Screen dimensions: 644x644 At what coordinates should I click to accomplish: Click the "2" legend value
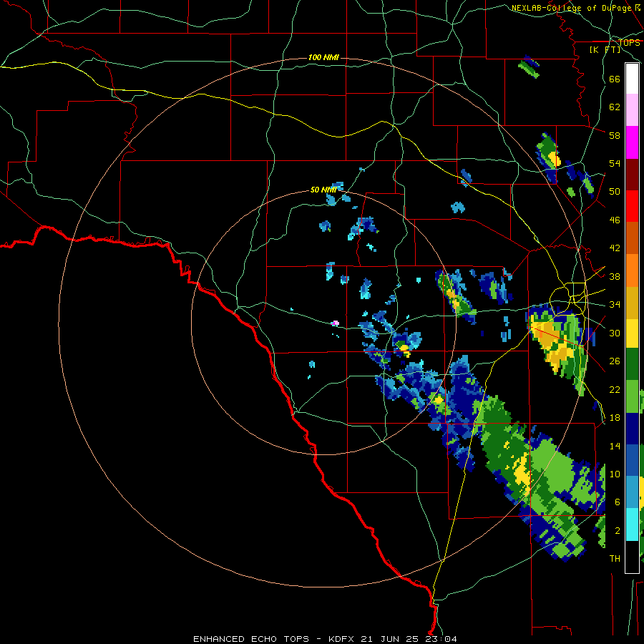tap(617, 530)
